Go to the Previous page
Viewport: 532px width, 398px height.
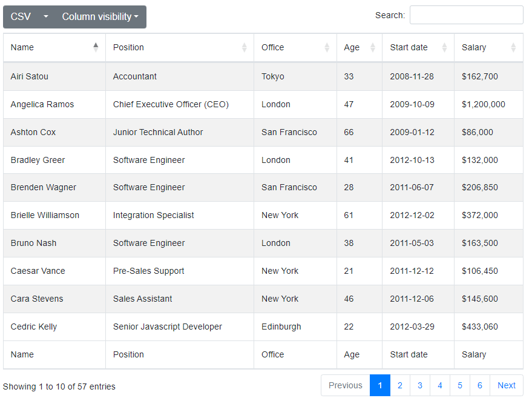coord(346,385)
